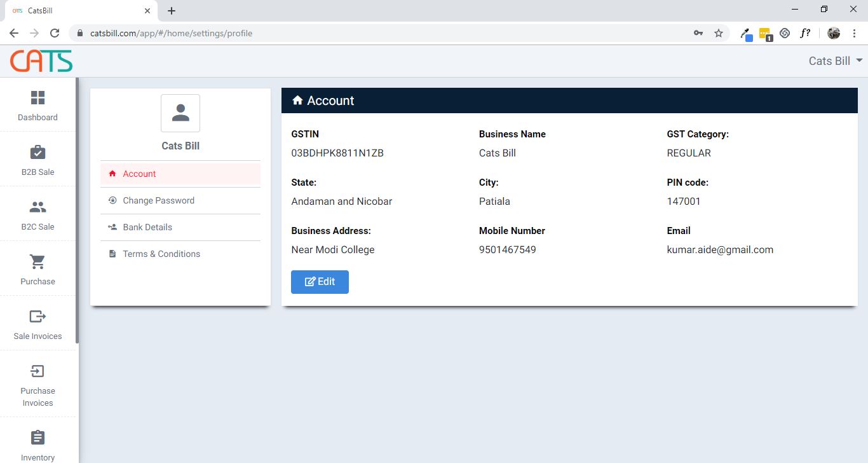Click the circular spiral extension icon

pyautogui.click(x=785, y=33)
